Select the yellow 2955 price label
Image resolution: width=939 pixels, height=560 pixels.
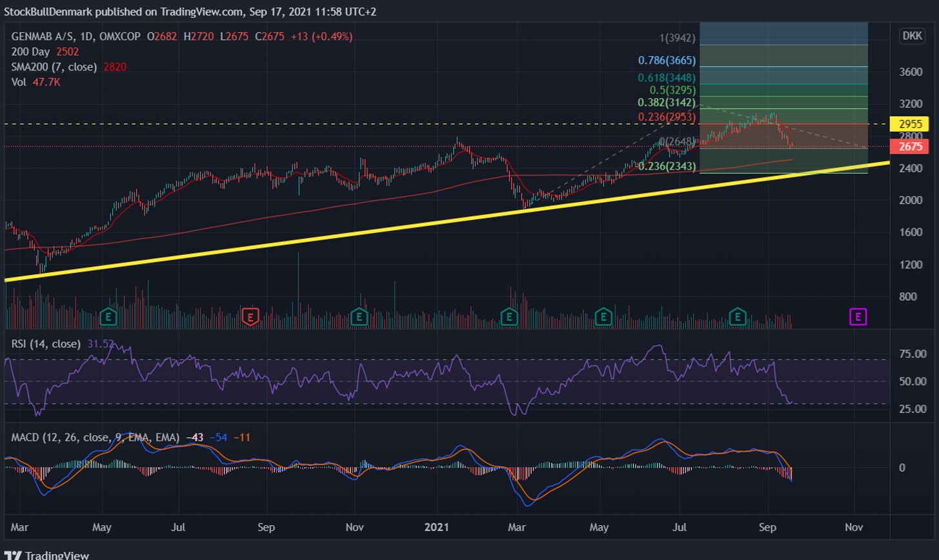(x=910, y=124)
